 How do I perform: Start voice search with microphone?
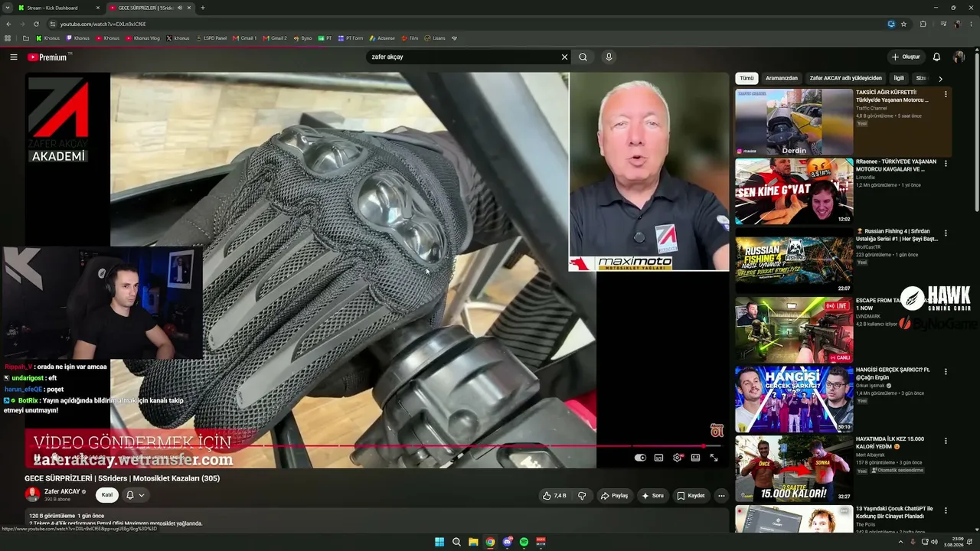click(609, 57)
